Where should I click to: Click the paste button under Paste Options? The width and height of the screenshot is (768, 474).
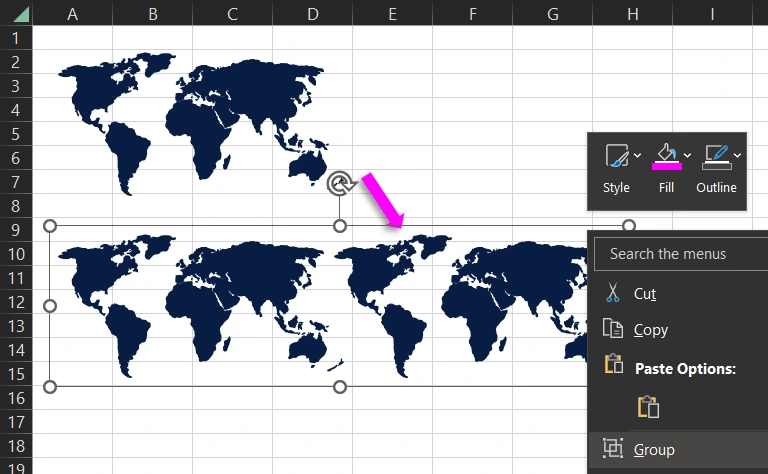coord(648,406)
